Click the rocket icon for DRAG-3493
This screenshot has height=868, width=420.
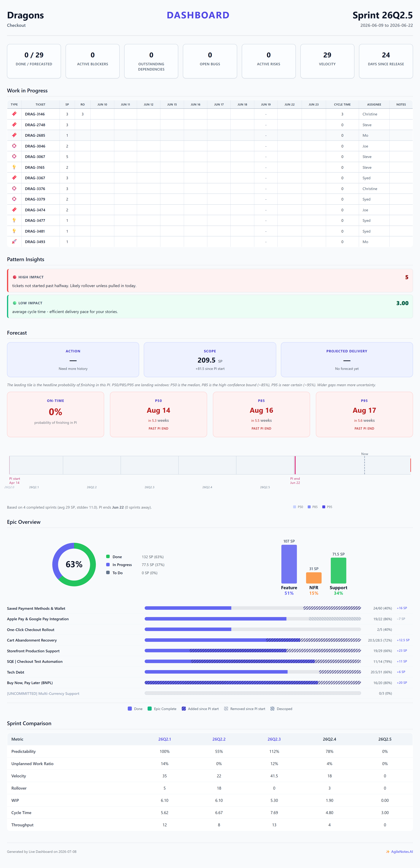click(x=14, y=242)
